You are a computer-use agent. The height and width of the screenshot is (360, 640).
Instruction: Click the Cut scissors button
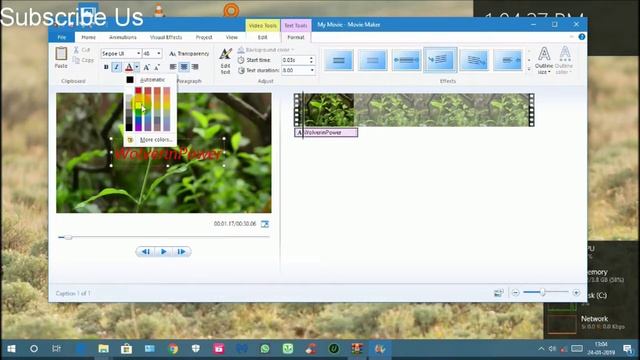coord(81,50)
